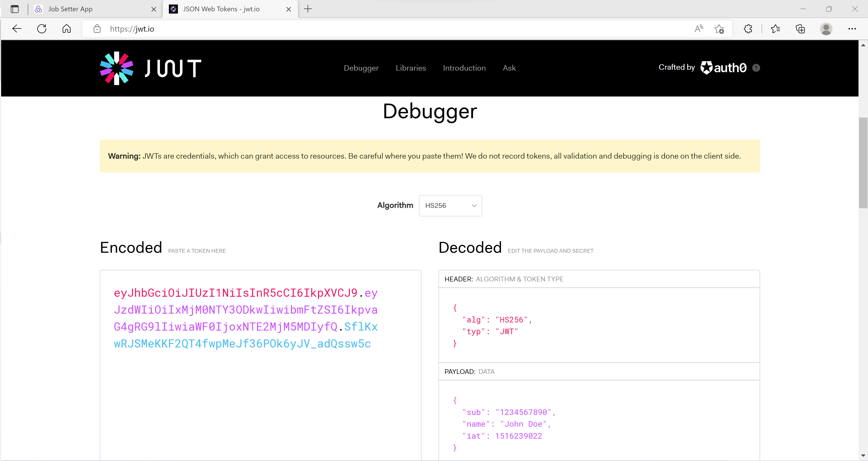Open the browser settings three-dot menu
The width and height of the screenshot is (868, 461).
click(x=852, y=29)
